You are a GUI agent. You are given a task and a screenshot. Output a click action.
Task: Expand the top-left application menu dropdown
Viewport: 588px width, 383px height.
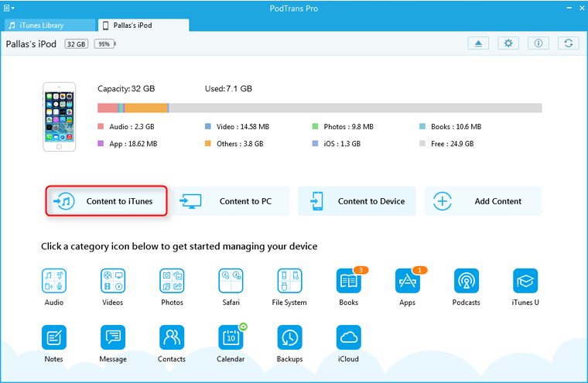(x=8, y=8)
